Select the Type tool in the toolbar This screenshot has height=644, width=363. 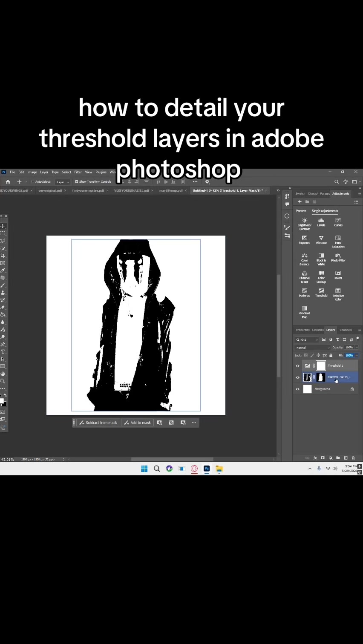pyautogui.click(x=3, y=352)
